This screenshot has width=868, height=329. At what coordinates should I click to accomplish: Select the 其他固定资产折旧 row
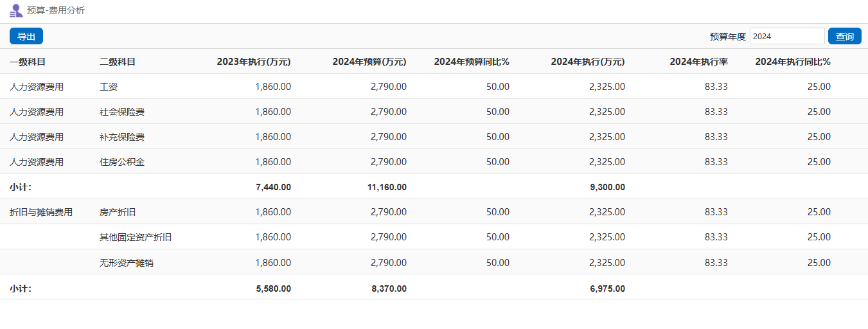136,237
